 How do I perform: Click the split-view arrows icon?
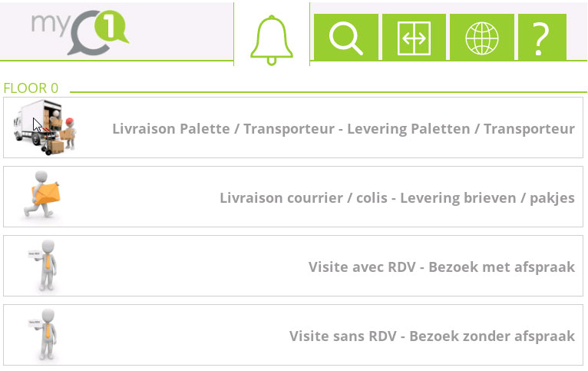point(414,37)
